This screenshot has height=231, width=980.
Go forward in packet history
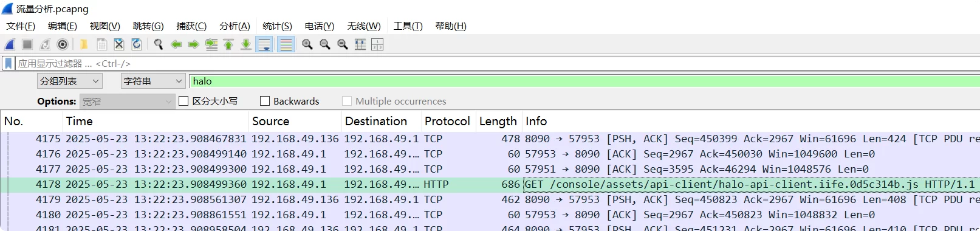(194, 44)
